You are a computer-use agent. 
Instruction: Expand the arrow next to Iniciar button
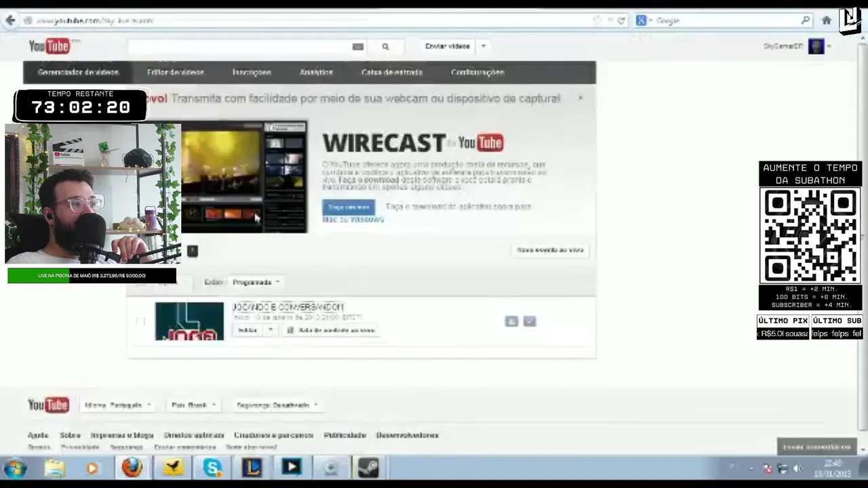[270, 330]
